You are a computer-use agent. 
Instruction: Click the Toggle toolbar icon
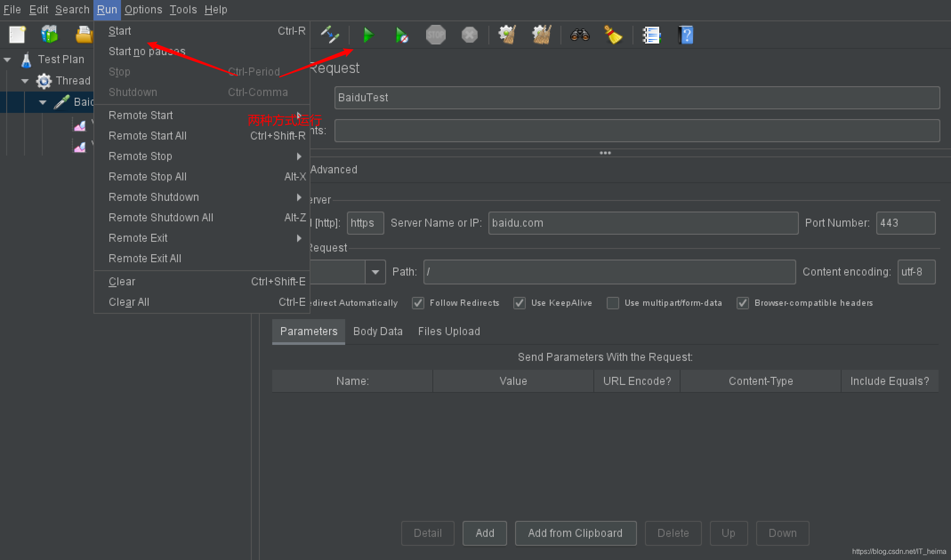pyautogui.click(x=330, y=35)
